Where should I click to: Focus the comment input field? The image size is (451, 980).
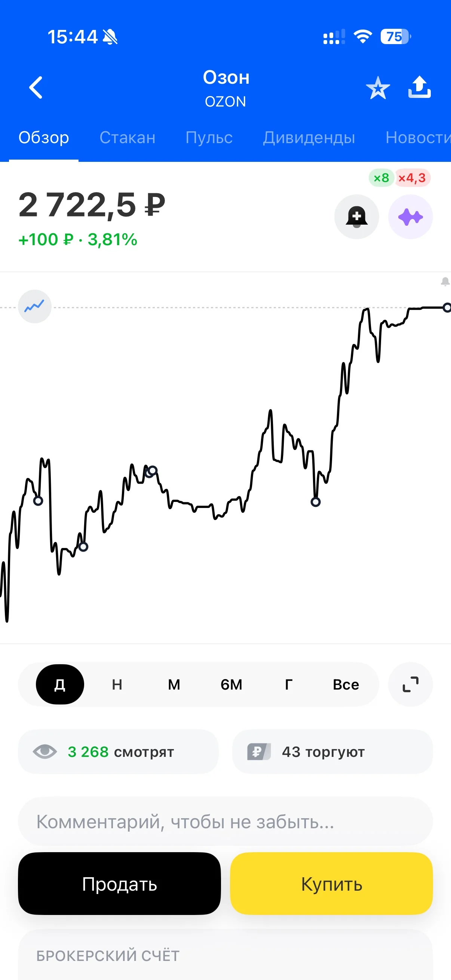(225, 822)
